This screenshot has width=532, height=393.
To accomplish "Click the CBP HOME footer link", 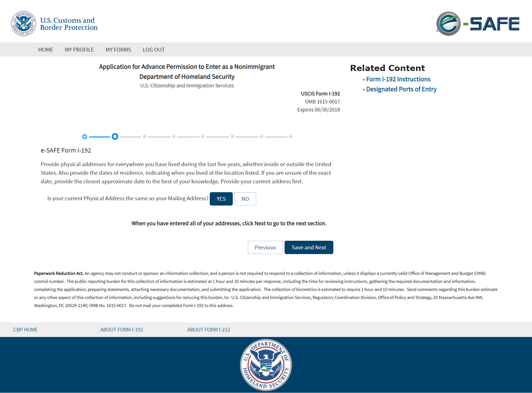I will [25, 329].
